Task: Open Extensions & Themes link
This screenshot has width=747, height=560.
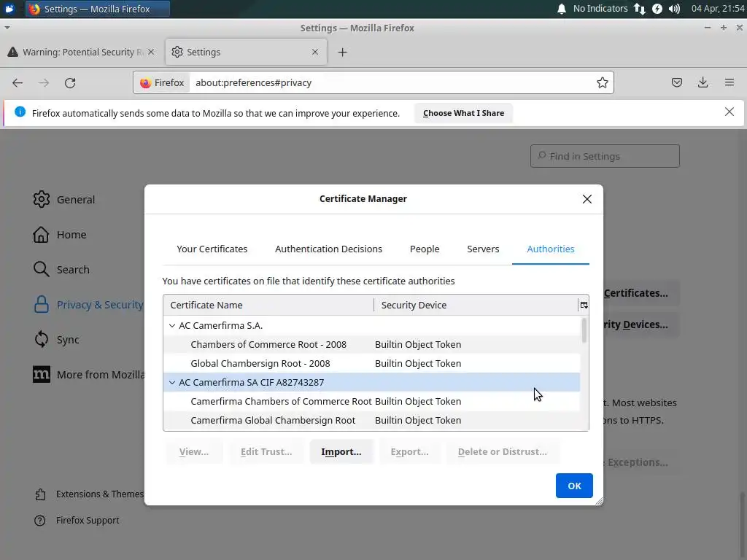Action: pyautogui.click(x=89, y=494)
